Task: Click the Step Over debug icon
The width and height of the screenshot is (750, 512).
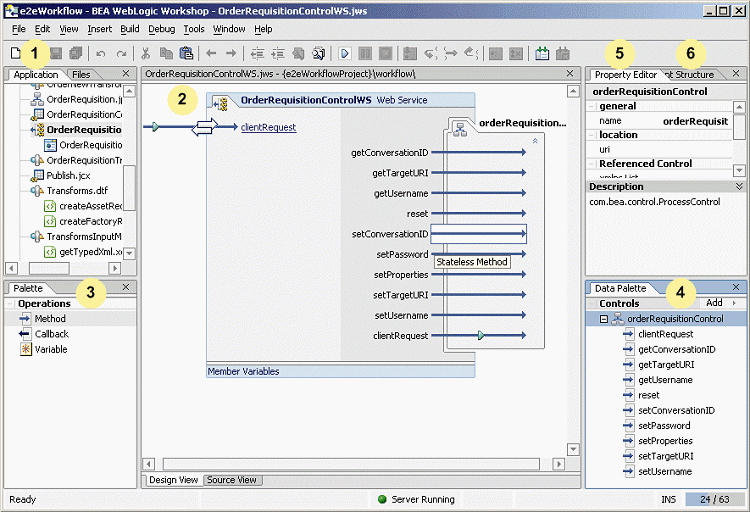Action: click(451, 54)
